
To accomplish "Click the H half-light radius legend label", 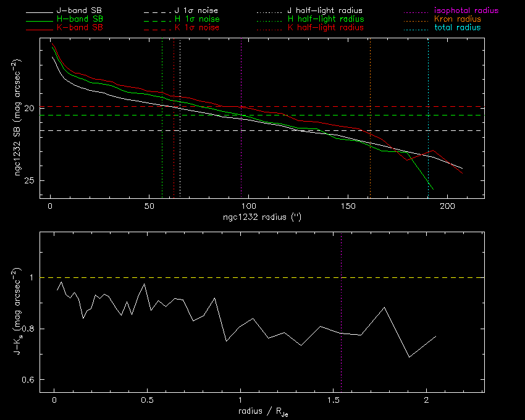I will coord(326,20).
